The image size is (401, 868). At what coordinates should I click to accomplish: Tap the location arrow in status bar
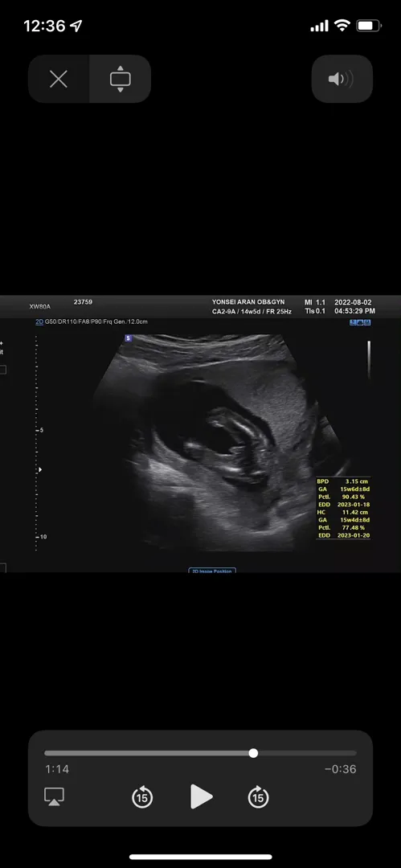click(76, 26)
